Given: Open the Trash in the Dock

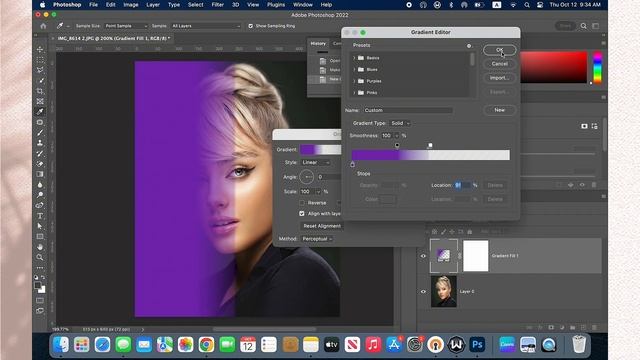Looking at the screenshot, I should point(579,344).
